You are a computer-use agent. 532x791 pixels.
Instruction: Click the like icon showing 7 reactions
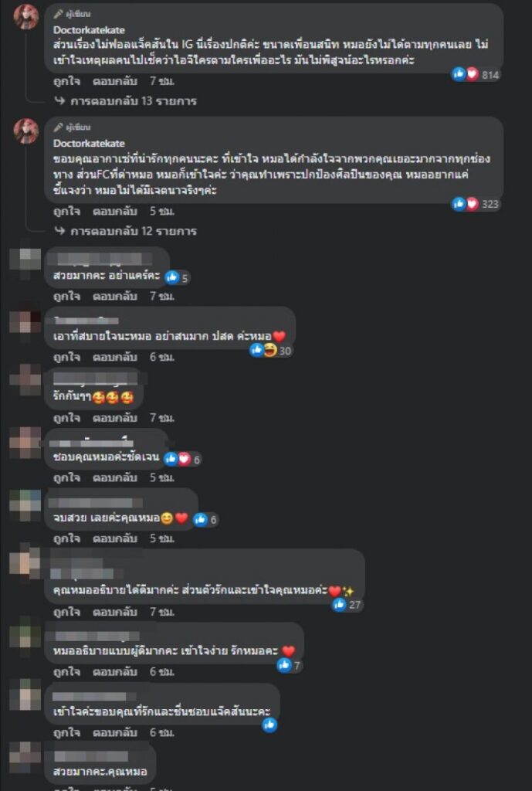(x=284, y=665)
